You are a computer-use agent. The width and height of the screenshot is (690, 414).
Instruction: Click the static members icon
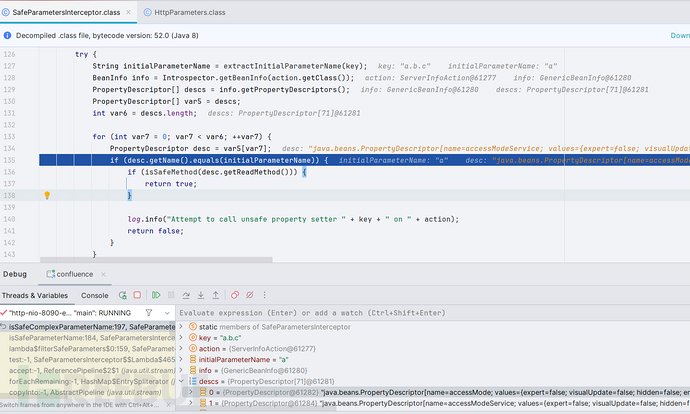tap(193, 327)
